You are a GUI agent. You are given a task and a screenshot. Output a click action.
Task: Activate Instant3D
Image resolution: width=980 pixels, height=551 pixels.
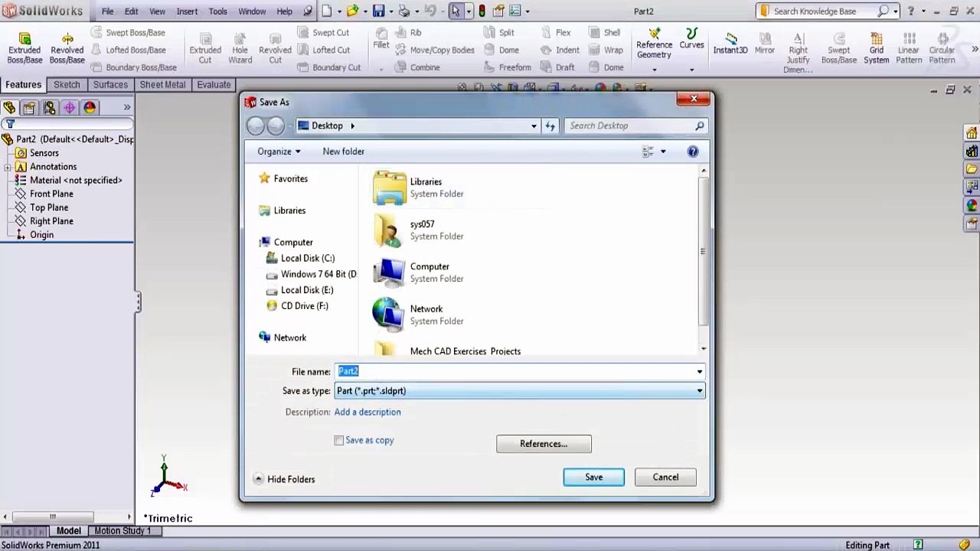pyautogui.click(x=730, y=44)
